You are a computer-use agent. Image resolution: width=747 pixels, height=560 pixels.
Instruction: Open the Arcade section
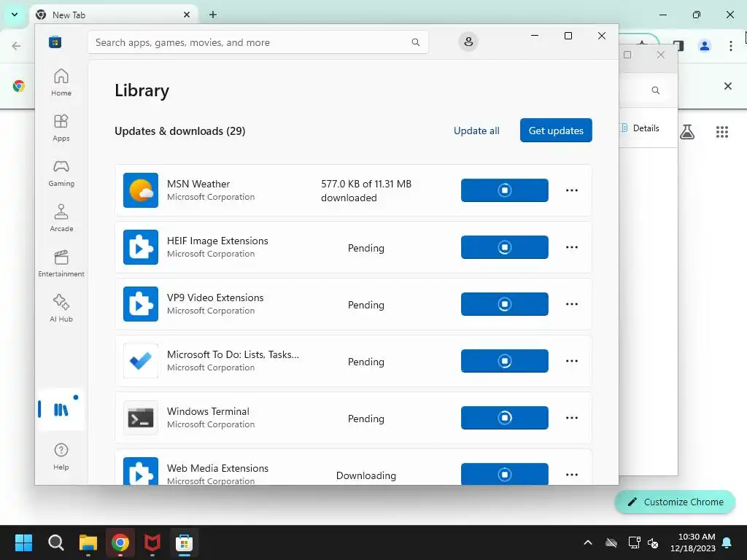click(x=61, y=218)
